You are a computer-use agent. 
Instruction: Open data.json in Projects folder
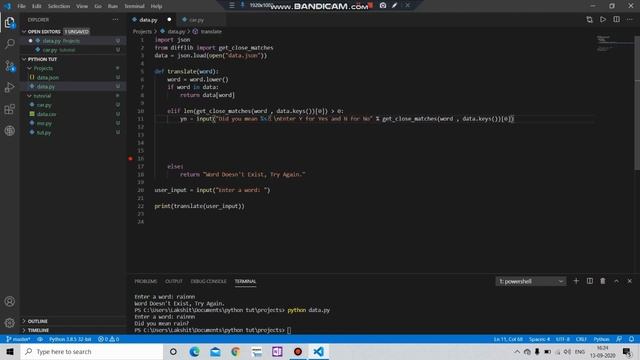pos(48,77)
